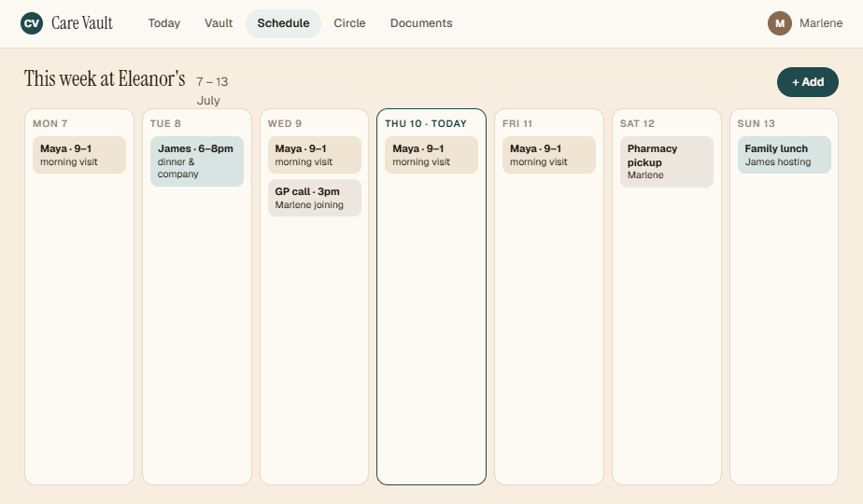Click the Care Vault CV logo icon
Screen dimensions: 863x504
[32, 23]
